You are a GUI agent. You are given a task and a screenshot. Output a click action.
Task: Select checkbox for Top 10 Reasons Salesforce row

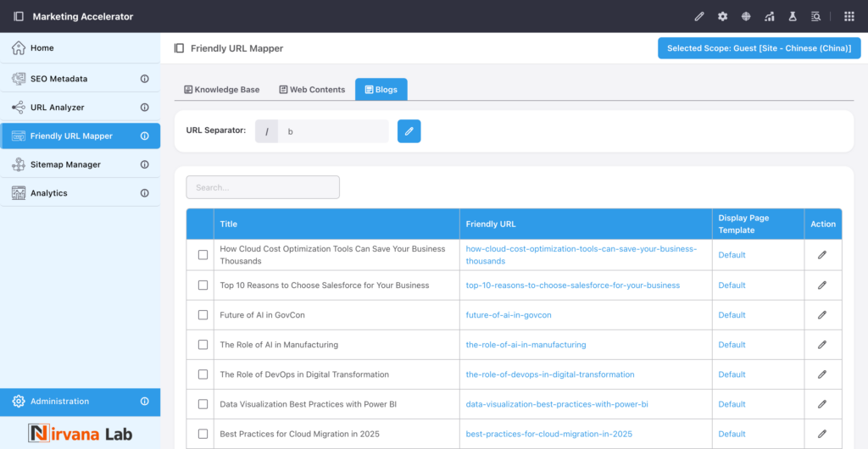coord(203,285)
